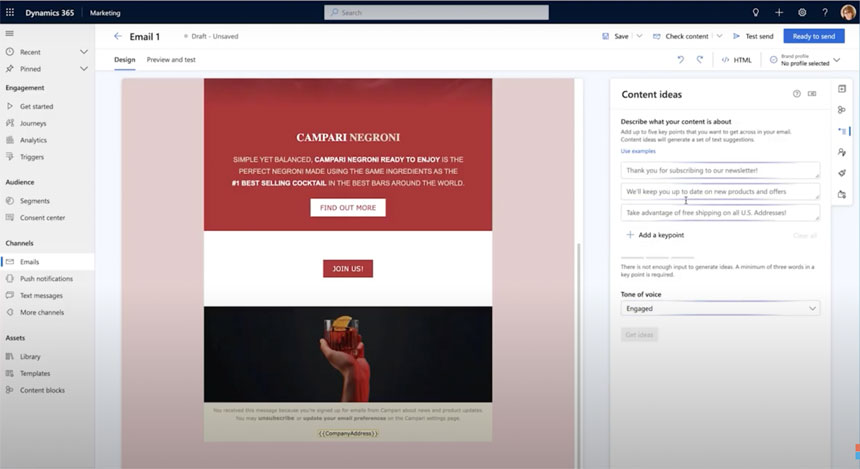Expand the Recent section in sidebar
This screenshot has width=860, height=469.
pos(84,52)
